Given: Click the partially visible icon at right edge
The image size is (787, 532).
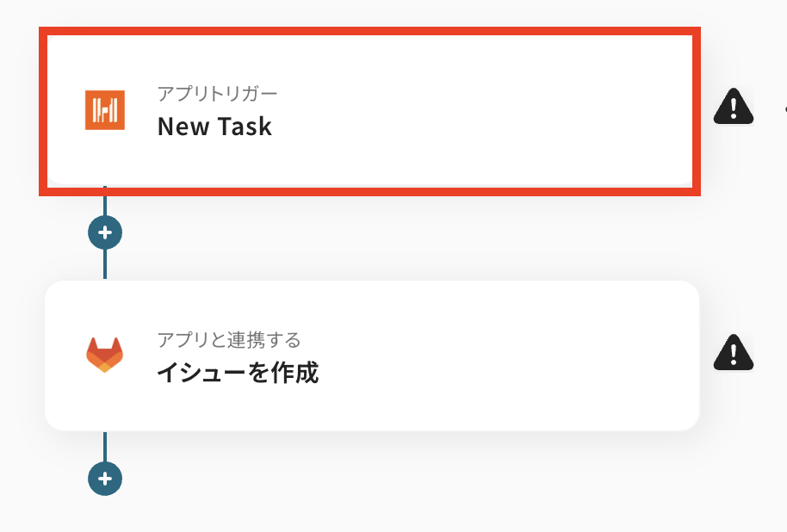Looking at the screenshot, I should pos(784,108).
